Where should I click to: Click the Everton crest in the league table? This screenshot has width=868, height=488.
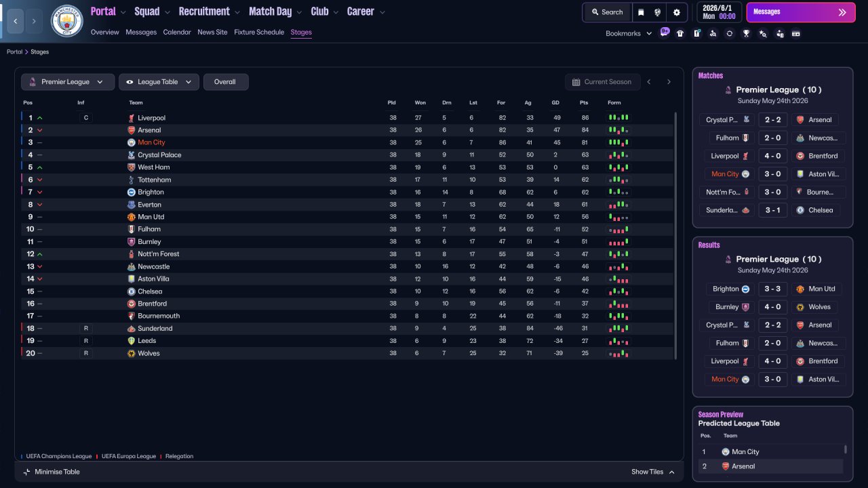coord(132,205)
